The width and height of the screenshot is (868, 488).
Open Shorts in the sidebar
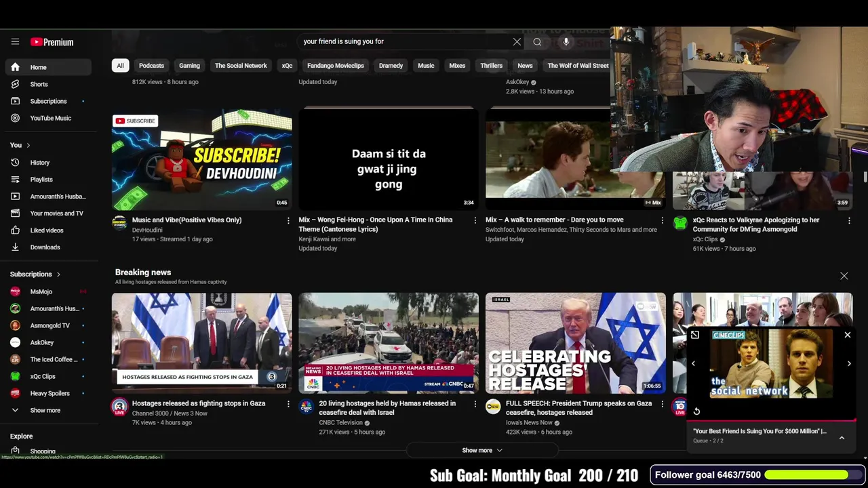click(47, 84)
